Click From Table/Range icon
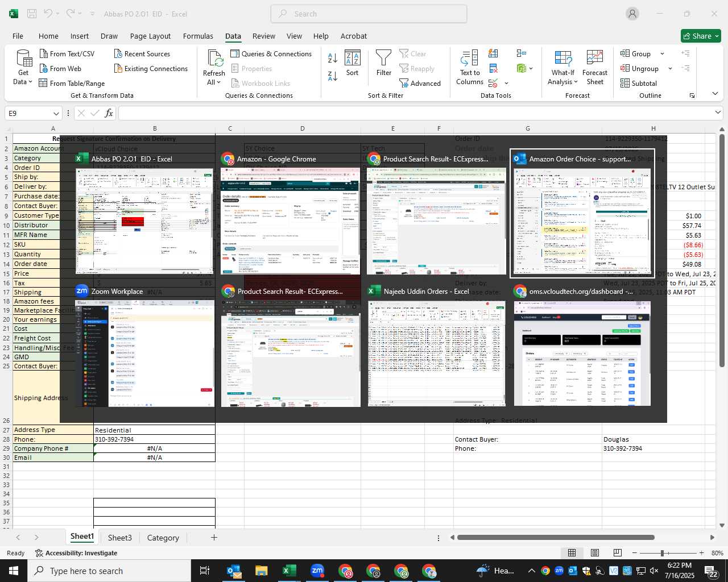Screen dimensions: 728x582 (43, 83)
